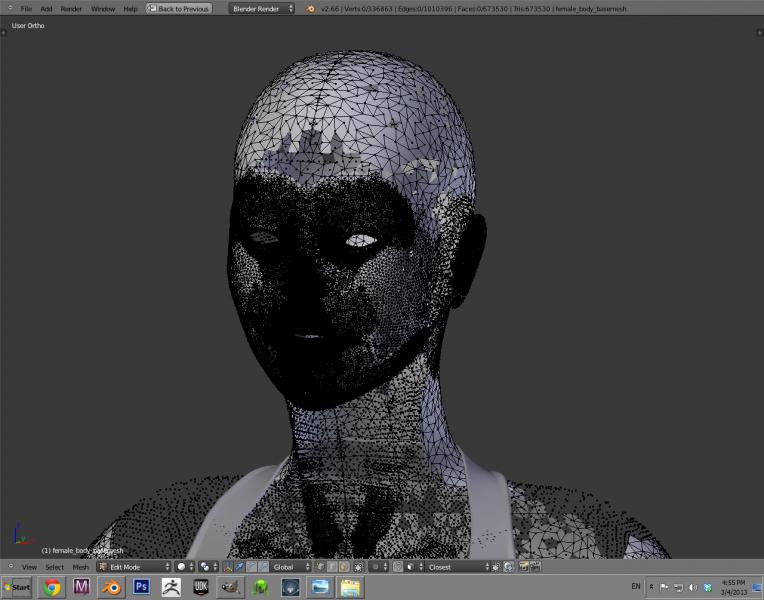Toggle the 3D manipulator widget
The height and width of the screenshot is (600, 764).
(227, 567)
